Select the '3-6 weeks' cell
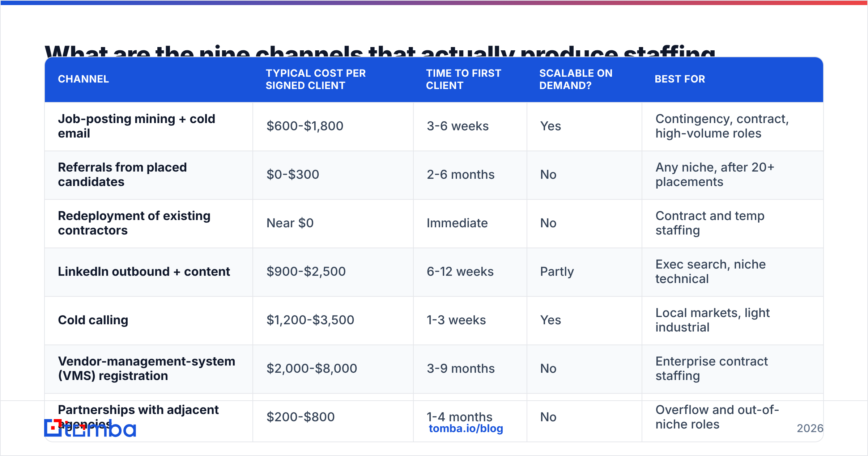 point(470,126)
